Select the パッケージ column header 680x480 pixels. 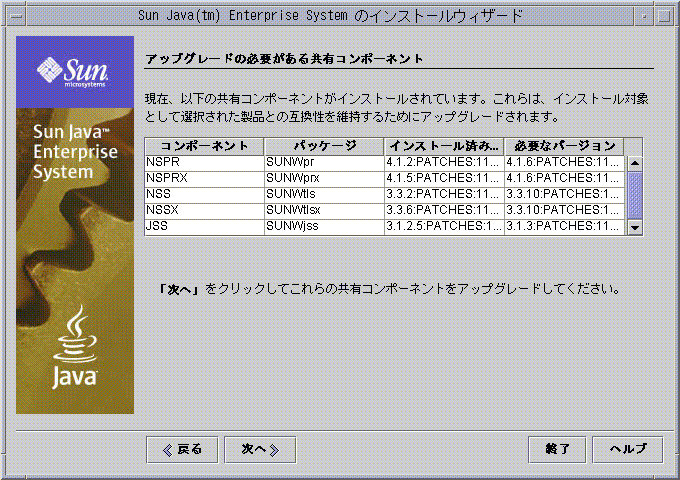click(324, 147)
